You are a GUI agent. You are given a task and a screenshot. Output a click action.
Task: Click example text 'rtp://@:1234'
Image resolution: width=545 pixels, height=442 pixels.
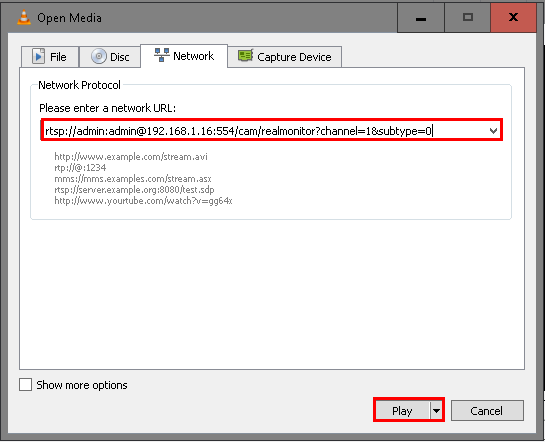click(x=80, y=168)
